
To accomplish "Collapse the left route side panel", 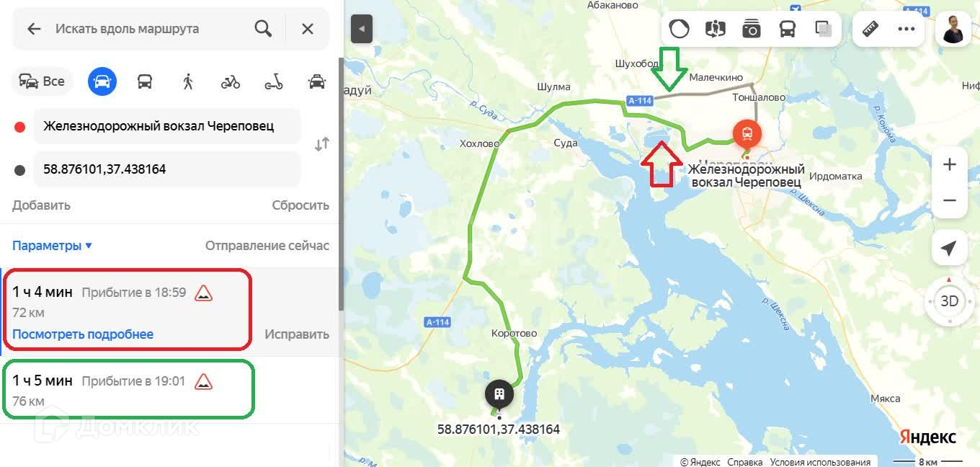I will 362,29.
